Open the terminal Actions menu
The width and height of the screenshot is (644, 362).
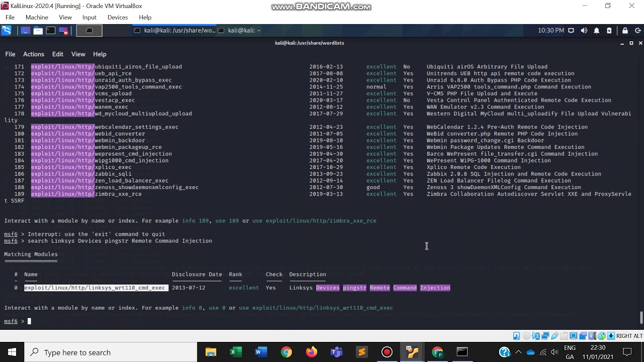34,54
